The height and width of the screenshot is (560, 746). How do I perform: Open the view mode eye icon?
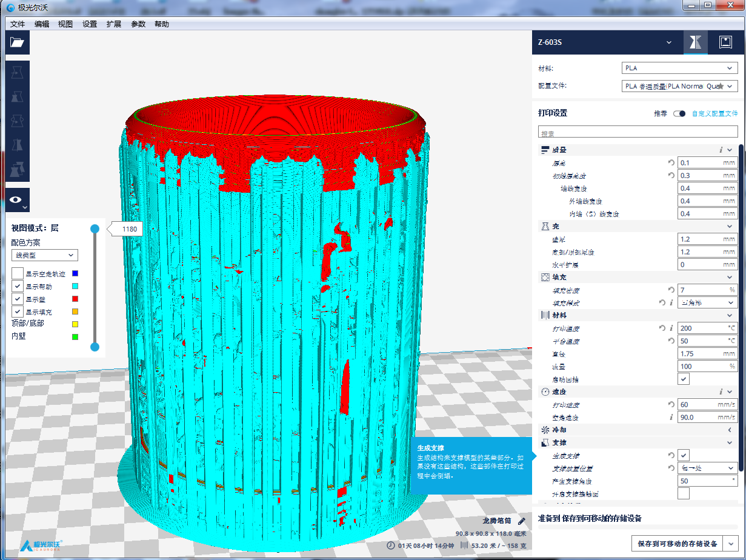[17, 199]
